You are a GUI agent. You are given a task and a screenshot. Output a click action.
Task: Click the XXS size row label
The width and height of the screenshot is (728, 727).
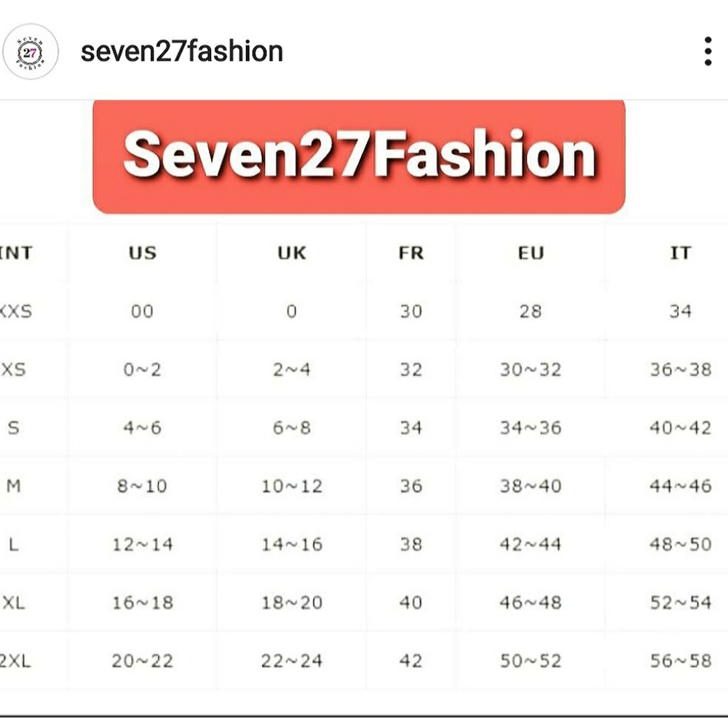(15, 311)
